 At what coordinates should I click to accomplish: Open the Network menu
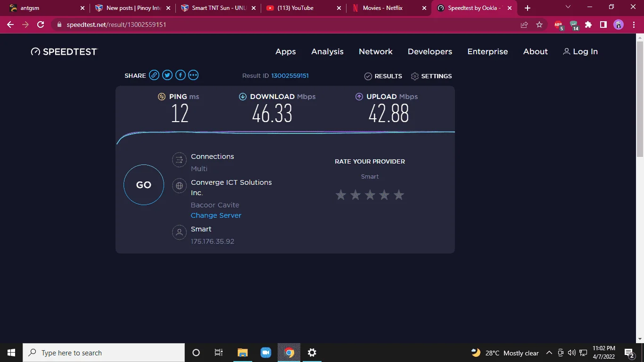[x=376, y=52]
